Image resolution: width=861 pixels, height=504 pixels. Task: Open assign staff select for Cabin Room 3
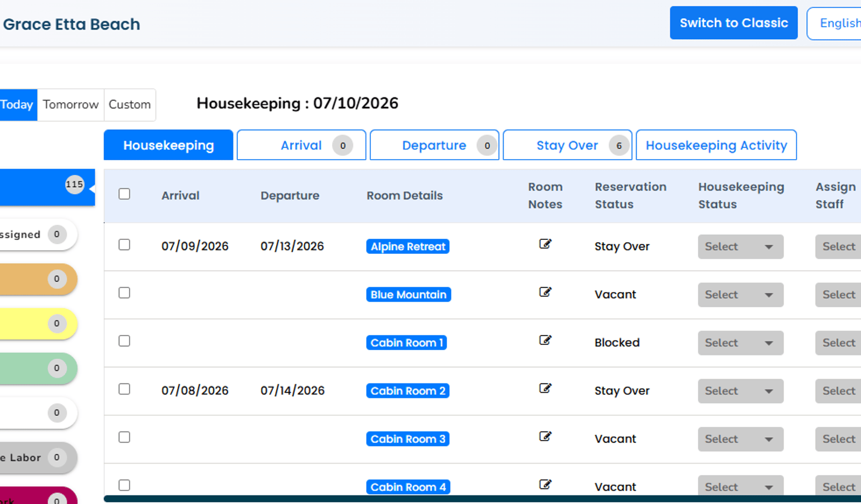click(x=838, y=439)
